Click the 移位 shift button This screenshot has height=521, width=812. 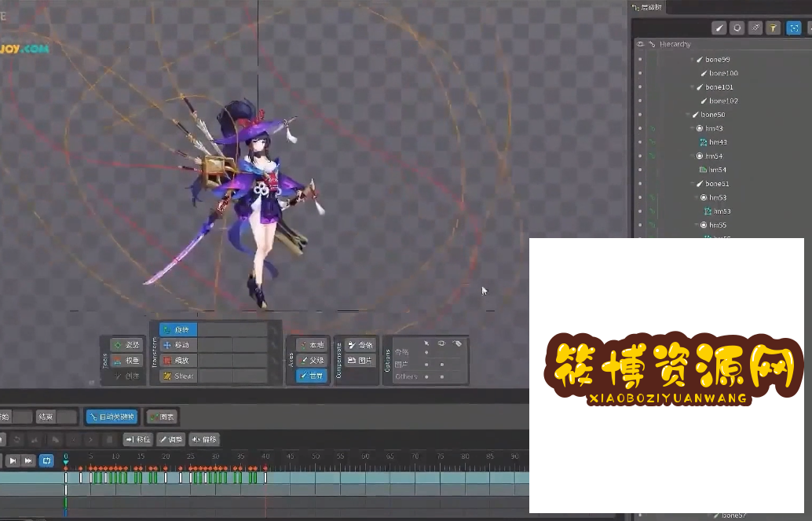point(138,439)
